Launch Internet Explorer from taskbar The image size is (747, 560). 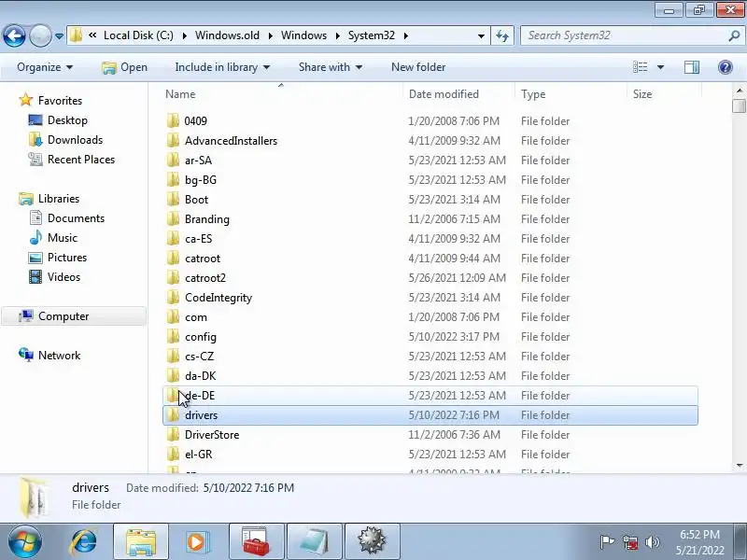[83, 542]
